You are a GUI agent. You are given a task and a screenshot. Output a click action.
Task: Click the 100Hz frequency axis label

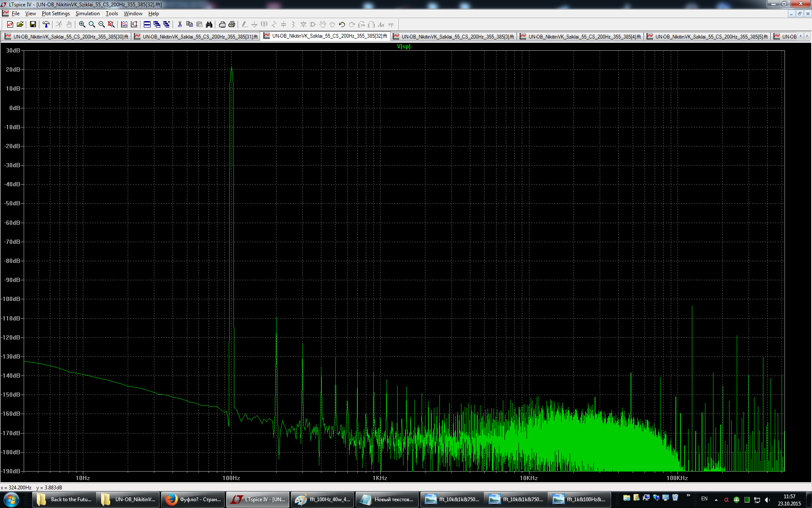click(x=231, y=478)
